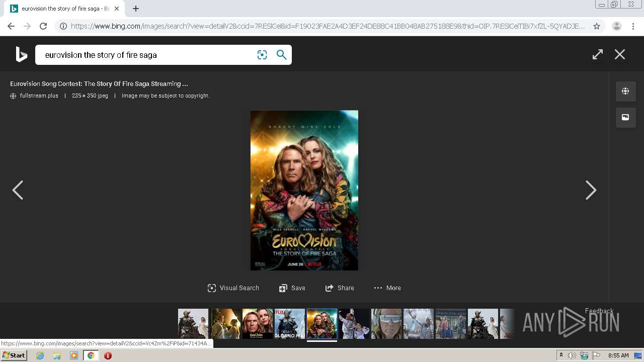Open fullstream.plus source link
644x362 pixels.
tap(39, 96)
